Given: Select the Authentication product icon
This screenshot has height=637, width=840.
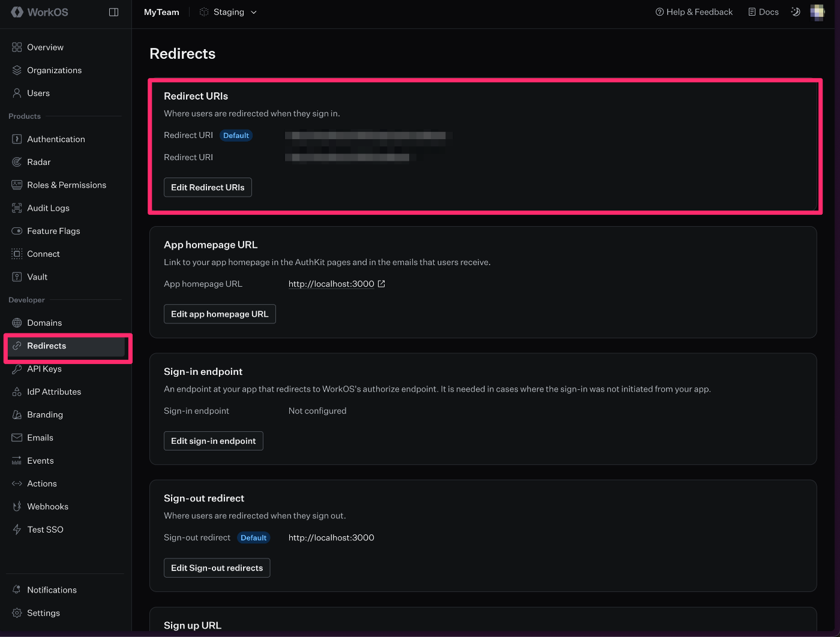Looking at the screenshot, I should pyautogui.click(x=17, y=139).
